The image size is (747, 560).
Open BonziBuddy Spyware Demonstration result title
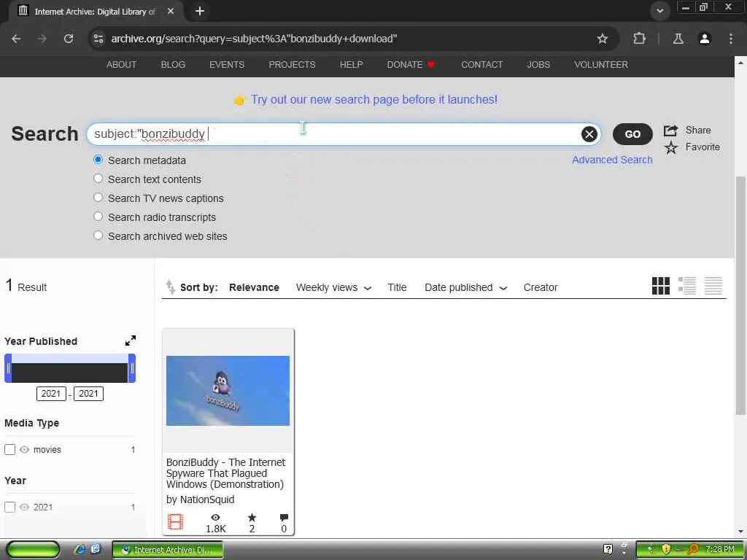pos(226,473)
